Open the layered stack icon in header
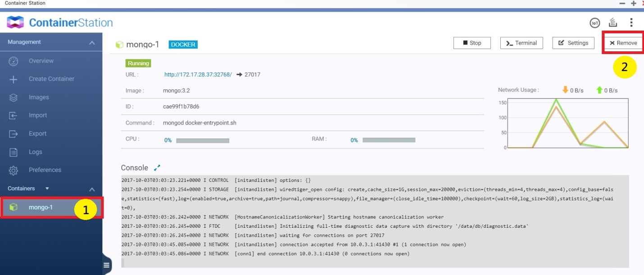The height and width of the screenshot is (275, 644). [x=613, y=23]
